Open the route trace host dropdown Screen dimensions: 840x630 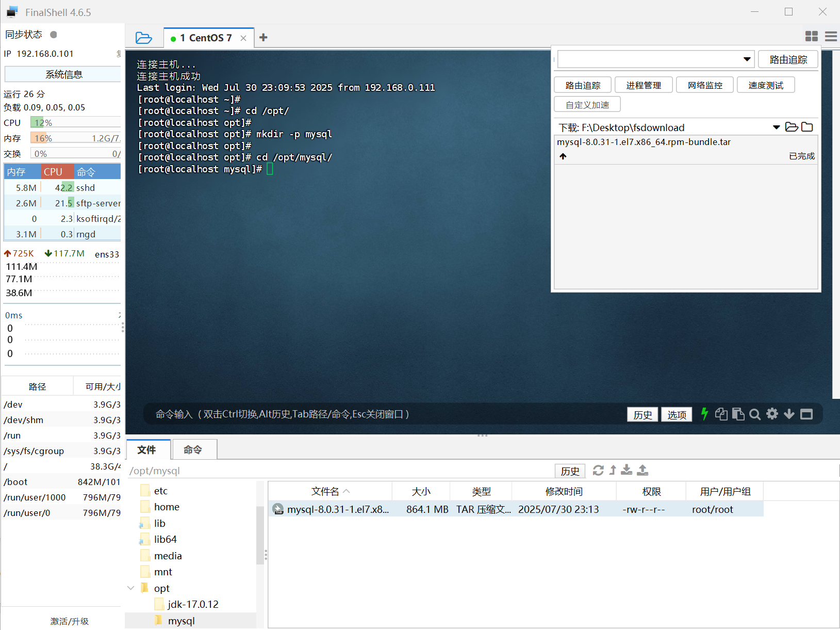coord(747,59)
